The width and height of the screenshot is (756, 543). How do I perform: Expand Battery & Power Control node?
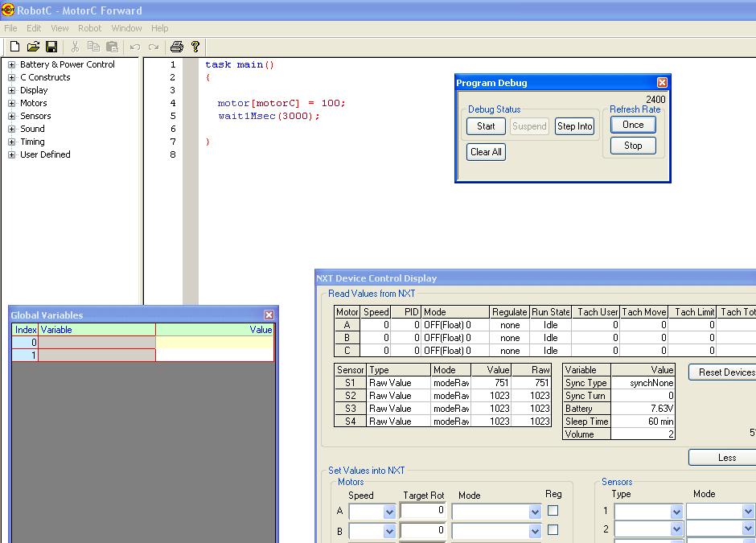11,64
